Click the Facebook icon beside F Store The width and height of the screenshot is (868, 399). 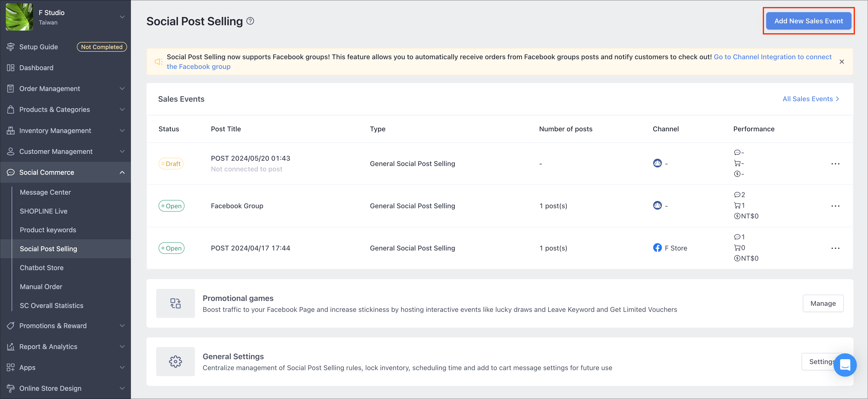coord(657,248)
